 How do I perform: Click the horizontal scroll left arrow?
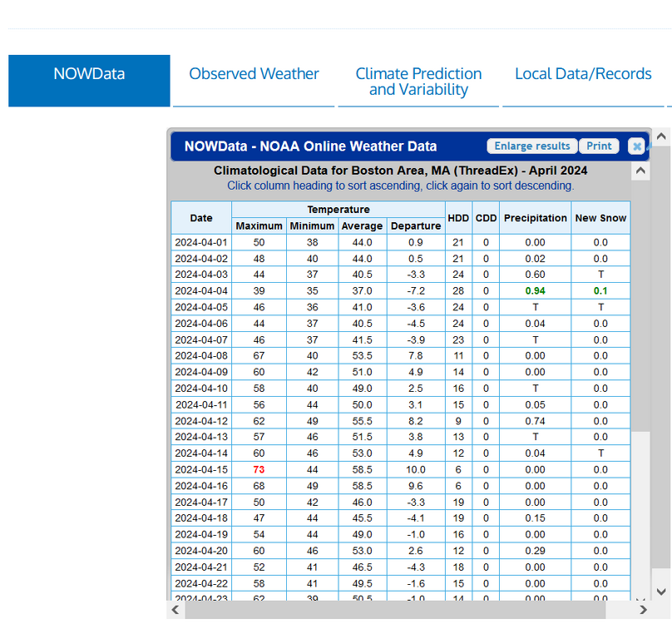click(175, 609)
